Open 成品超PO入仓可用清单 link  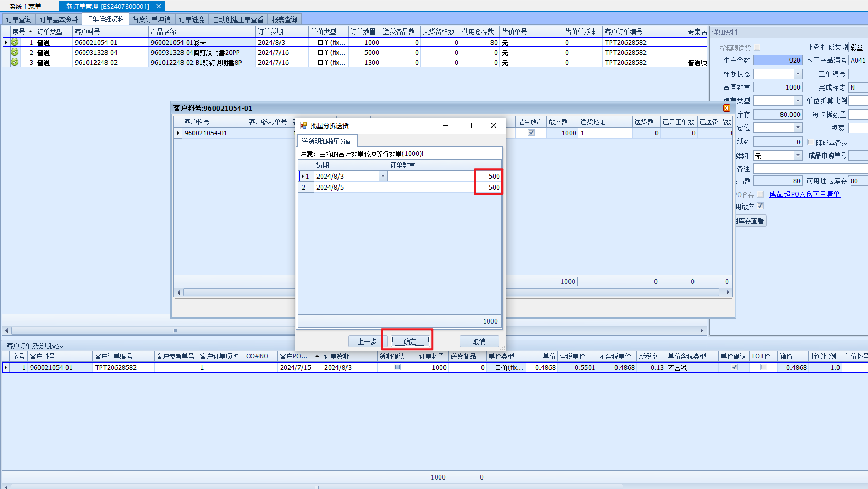point(805,194)
